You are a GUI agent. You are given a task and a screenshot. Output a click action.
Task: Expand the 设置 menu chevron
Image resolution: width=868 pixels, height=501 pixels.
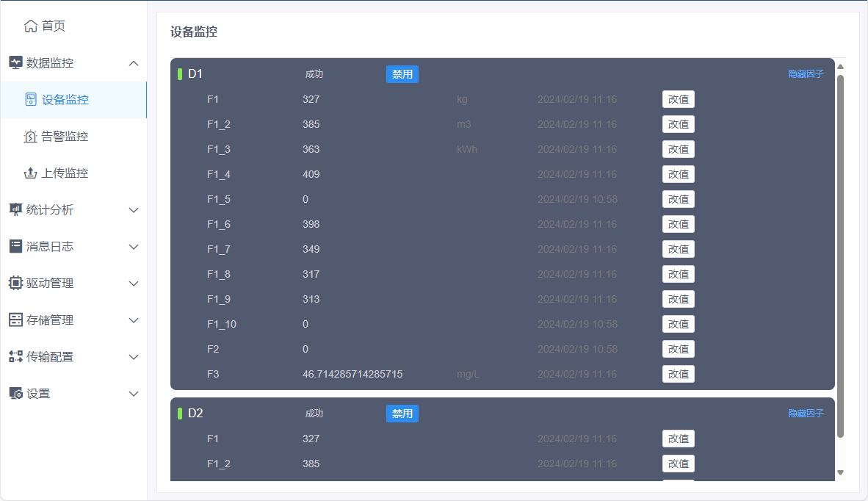click(134, 394)
